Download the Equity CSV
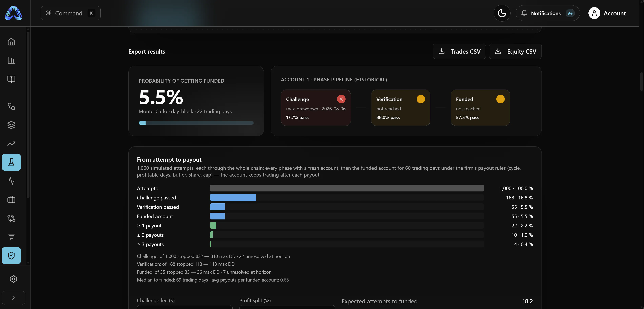Screen dimensions: 644x309 pyautogui.click(x=515, y=51)
